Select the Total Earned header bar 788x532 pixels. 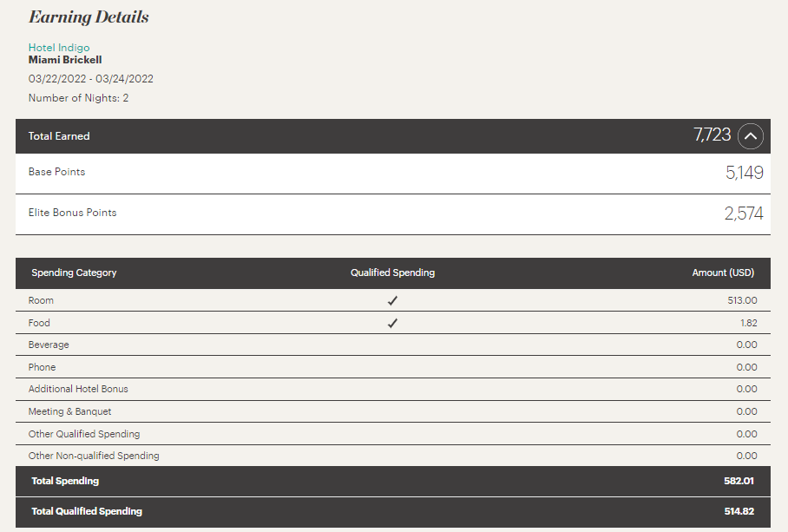[x=393, y=136]
